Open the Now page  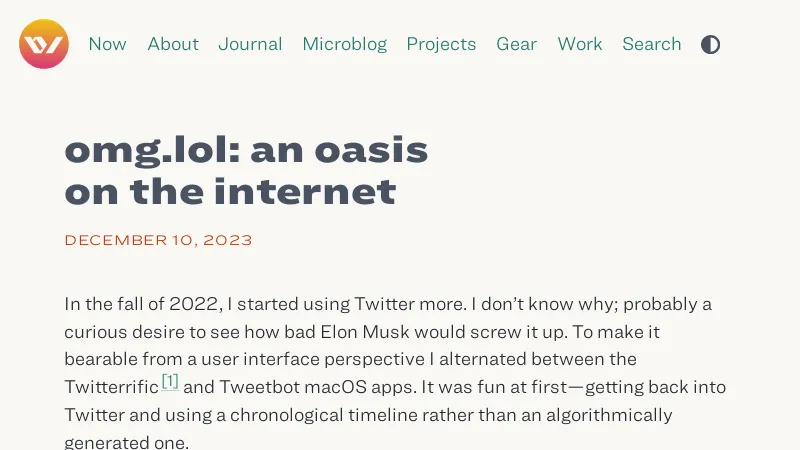(x=108, y=44)
